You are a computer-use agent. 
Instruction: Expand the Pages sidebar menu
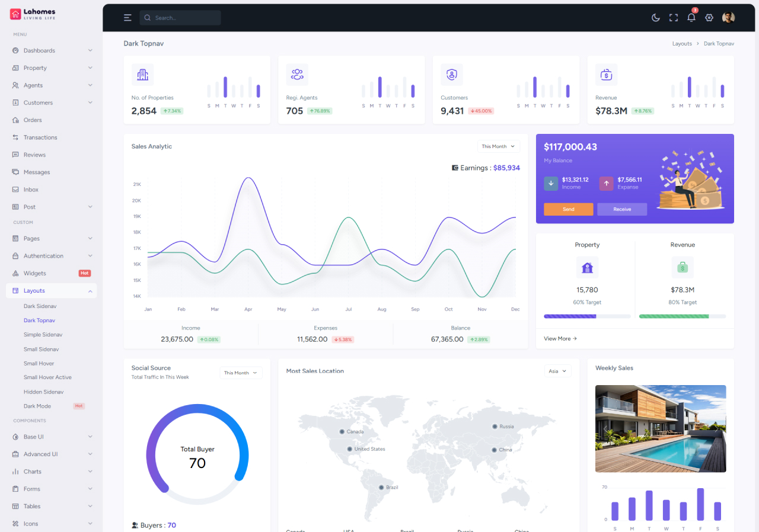coord(51,238)
